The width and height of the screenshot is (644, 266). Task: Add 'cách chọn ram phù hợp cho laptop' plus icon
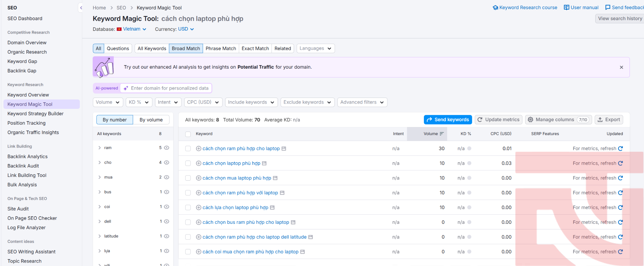pos(198,149)
